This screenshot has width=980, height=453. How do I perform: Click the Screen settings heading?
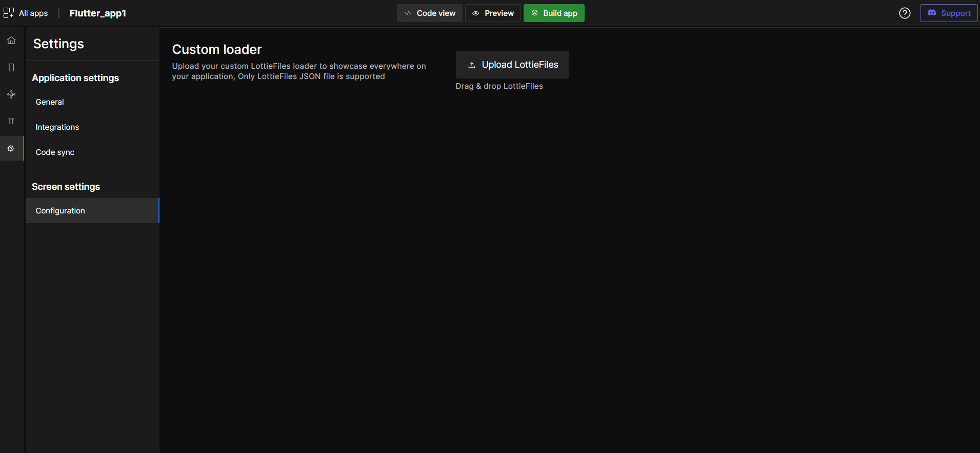pyautogui.click(x=66, y=187)
